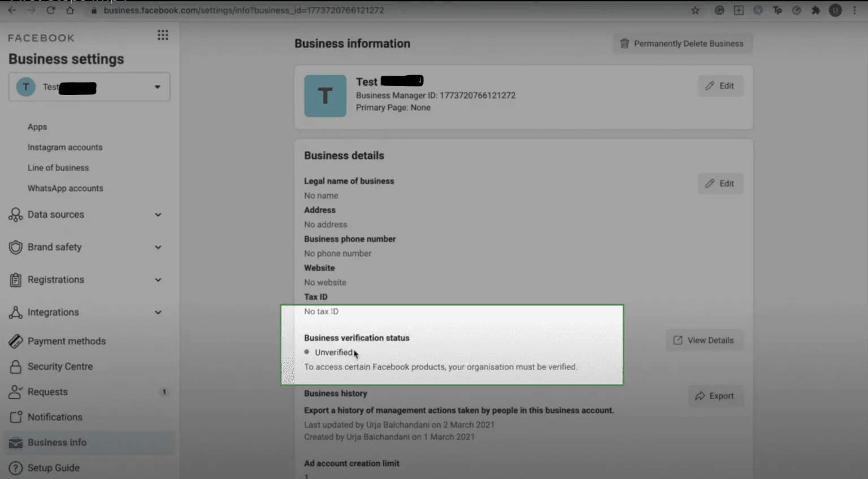Open Requests in the sidebar
Viewport: 868px width, 479px height.
click(x=47, y=392)
